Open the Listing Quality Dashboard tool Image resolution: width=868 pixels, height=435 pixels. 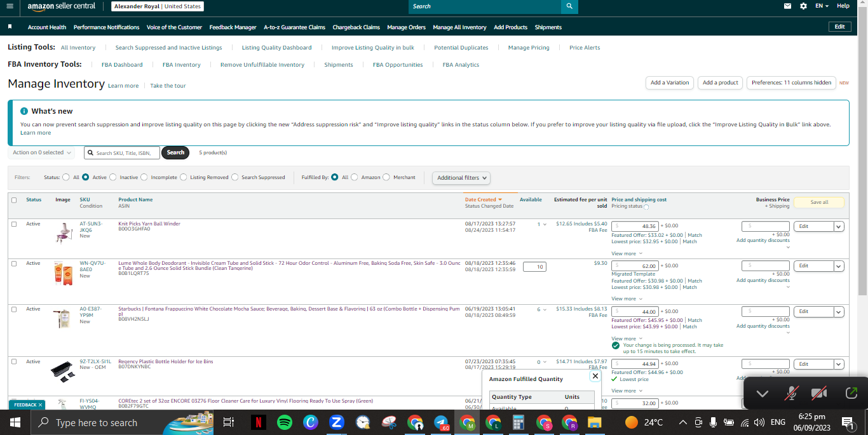pyautogui.click(x=276, y=48)
